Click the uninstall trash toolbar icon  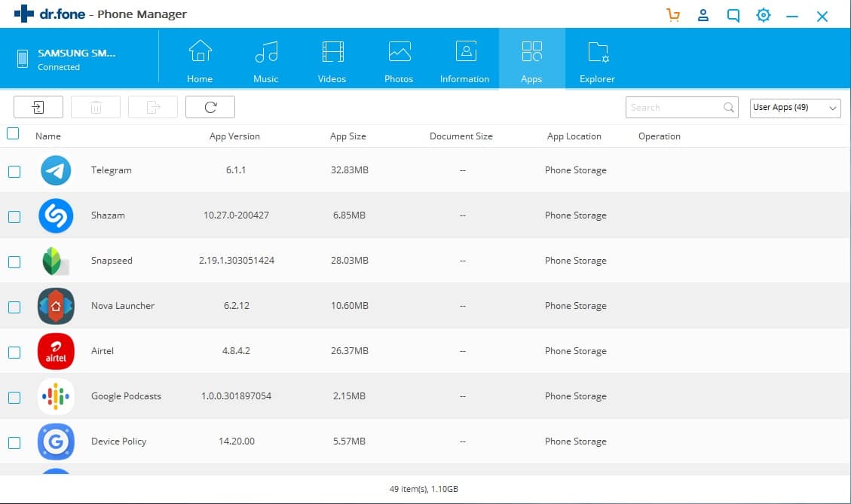point(96,107)
